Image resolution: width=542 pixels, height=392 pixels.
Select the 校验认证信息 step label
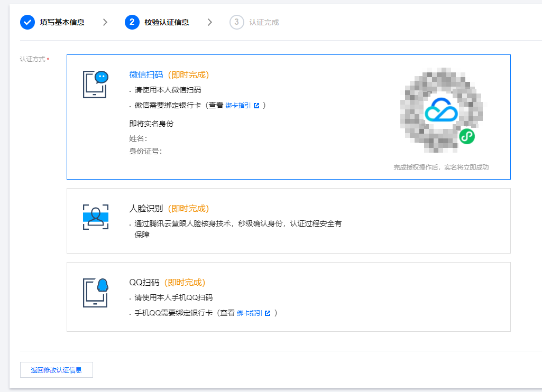tap(167, 22)
